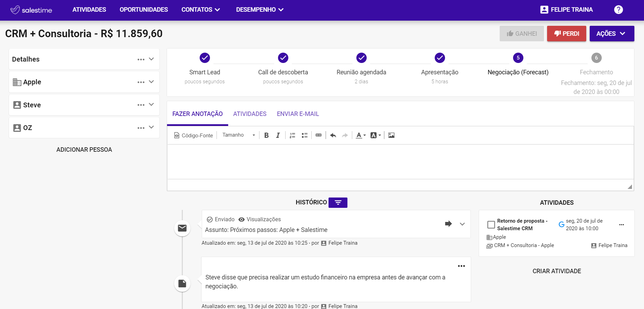Image resolution: width=644 pixels, height=309 pixels.
Task: Open the text color picker
Action: pyautogui.click(x=360, y=135)
